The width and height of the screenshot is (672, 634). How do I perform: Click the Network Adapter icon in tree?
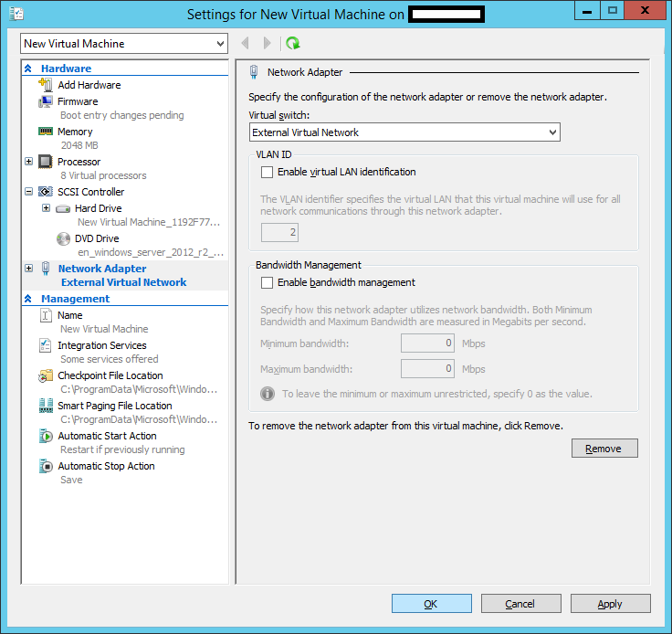coord(46,269)
